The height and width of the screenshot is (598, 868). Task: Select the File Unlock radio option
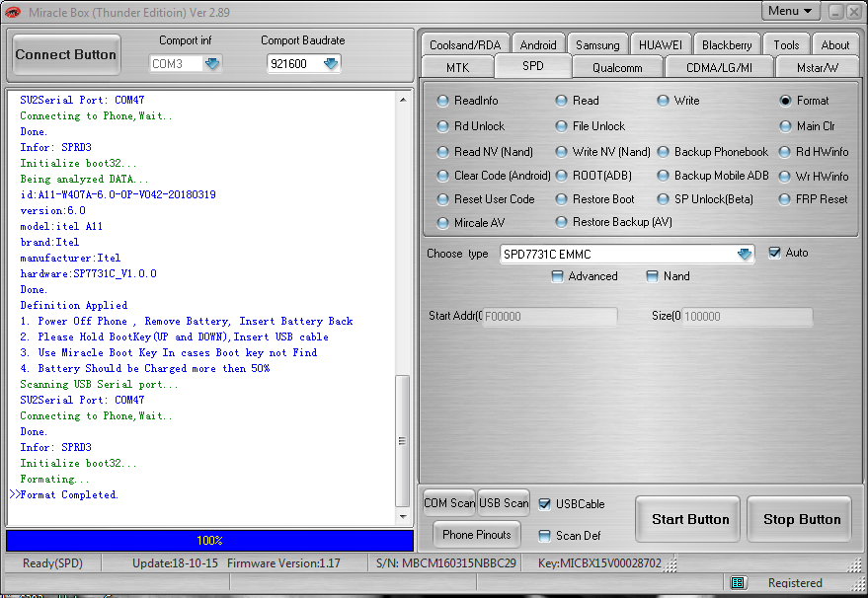click(x=591, y=126)
